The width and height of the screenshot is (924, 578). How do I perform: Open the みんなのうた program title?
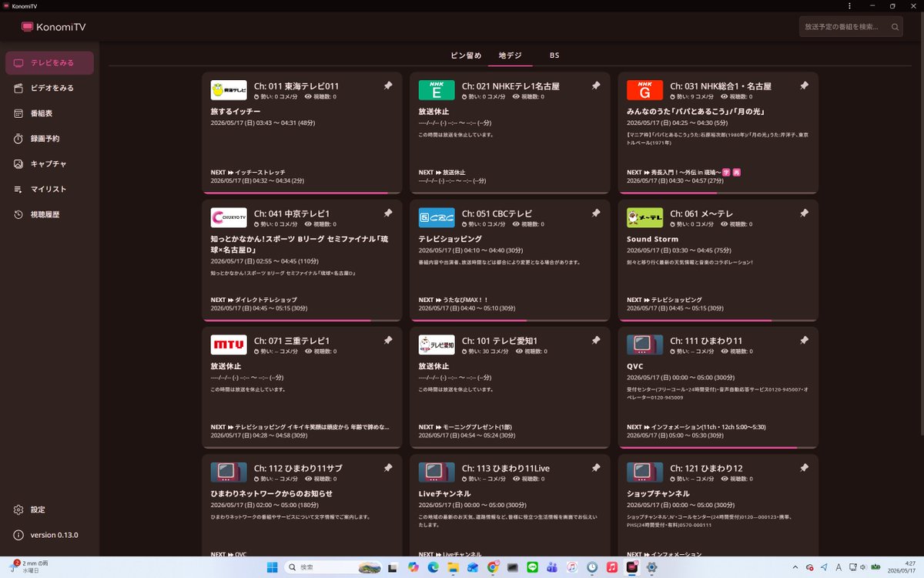point(695,112)
